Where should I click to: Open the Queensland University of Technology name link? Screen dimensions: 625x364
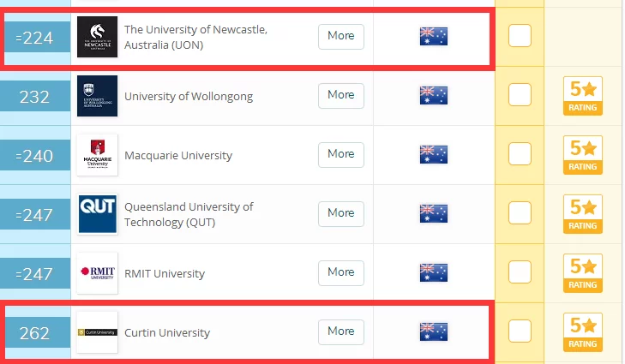coord(189,214)
